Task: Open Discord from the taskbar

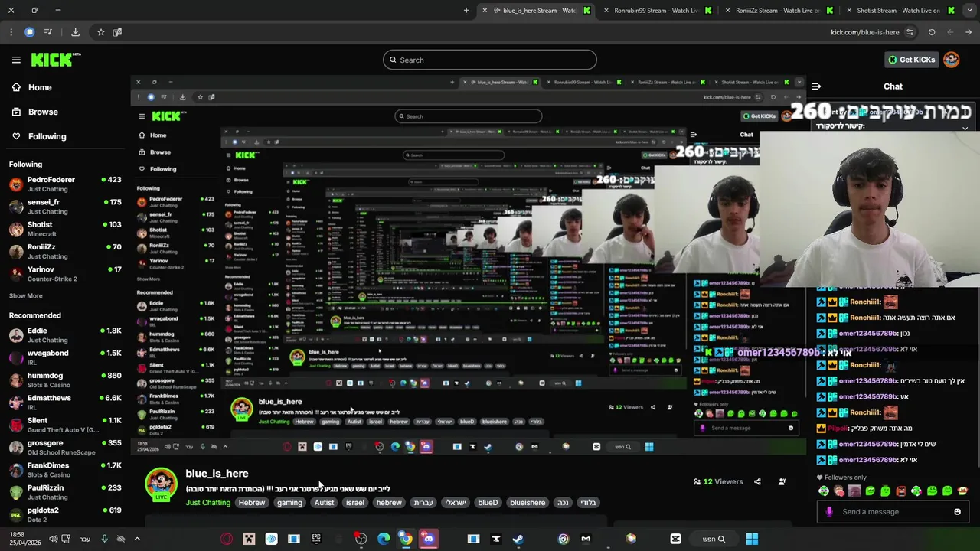Action: click(x=428, y=539)
